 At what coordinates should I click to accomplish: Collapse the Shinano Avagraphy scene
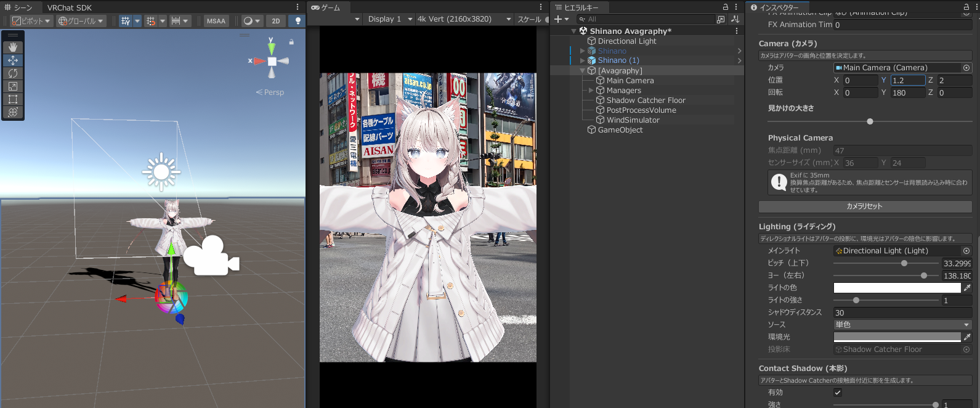tap(574, 31)
